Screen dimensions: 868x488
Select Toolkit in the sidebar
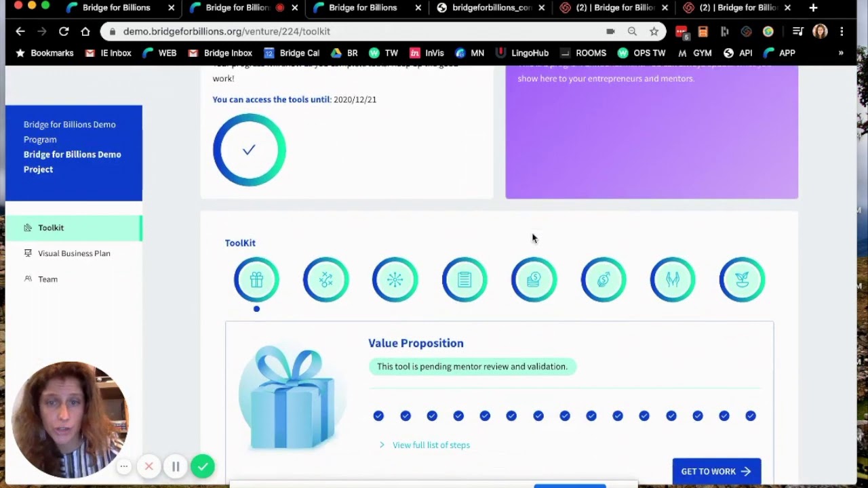pos(74,228)
